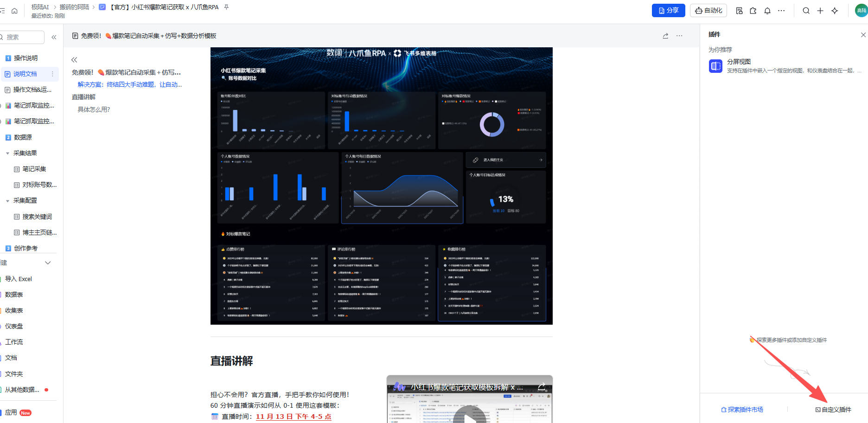Collapse the document outline panel
868x423 pixels.
coord(74,60)
